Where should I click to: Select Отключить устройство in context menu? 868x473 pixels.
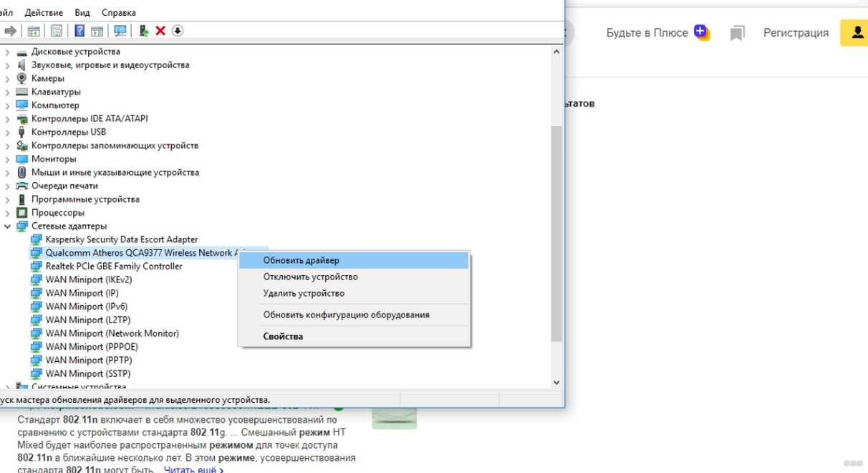310,277
